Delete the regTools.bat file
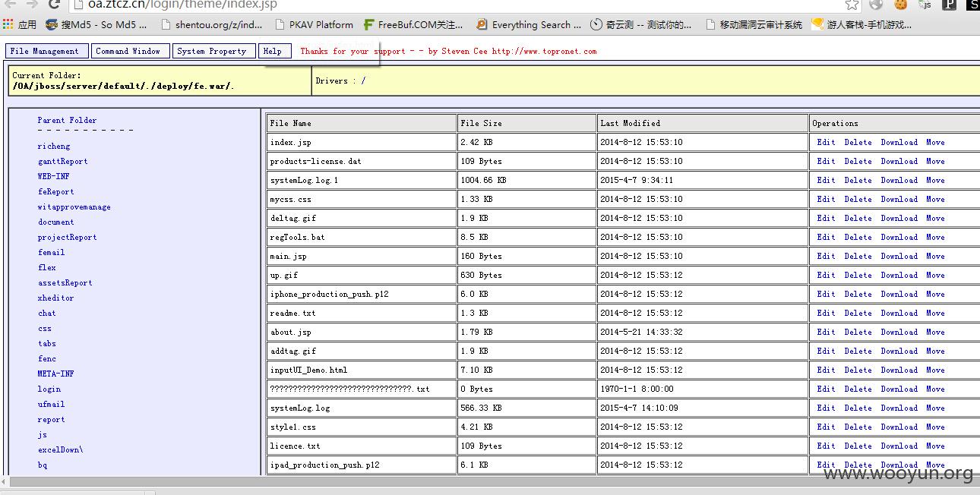The height and width of the screenshot is (495, 980). pyautogui.click(x=858, y=237)
